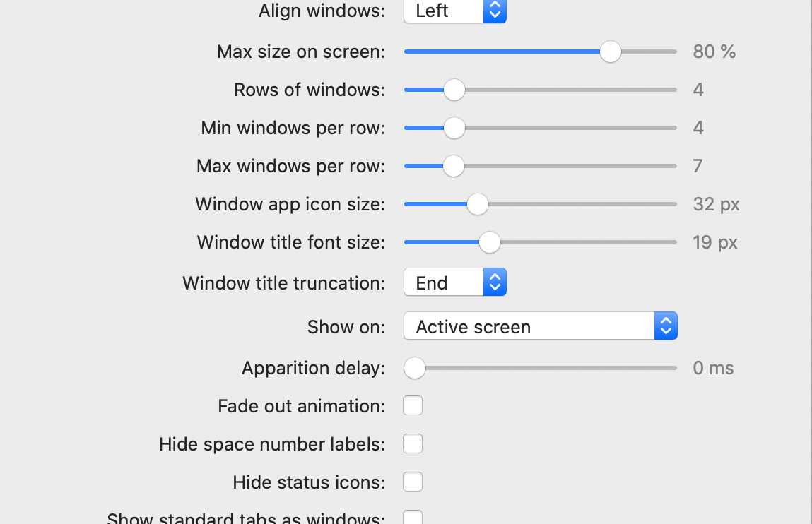Check the Hide status icons checkbox

tap(413, 482)
